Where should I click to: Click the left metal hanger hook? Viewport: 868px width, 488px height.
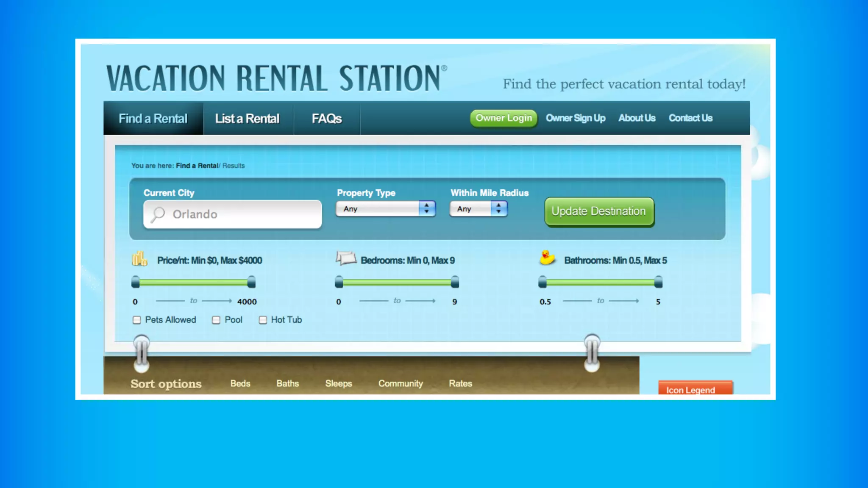tap(142, 353)
